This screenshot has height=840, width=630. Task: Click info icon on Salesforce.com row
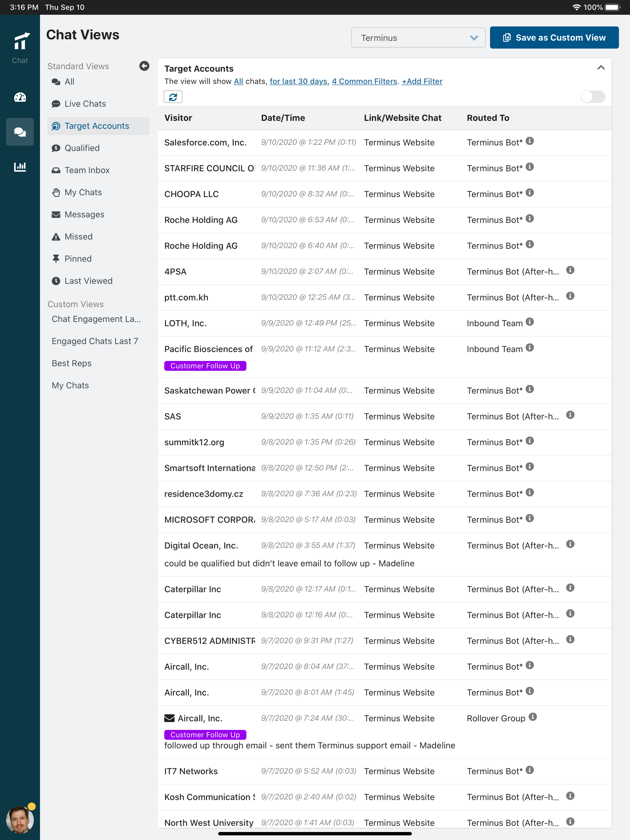[x=530, y=141]
